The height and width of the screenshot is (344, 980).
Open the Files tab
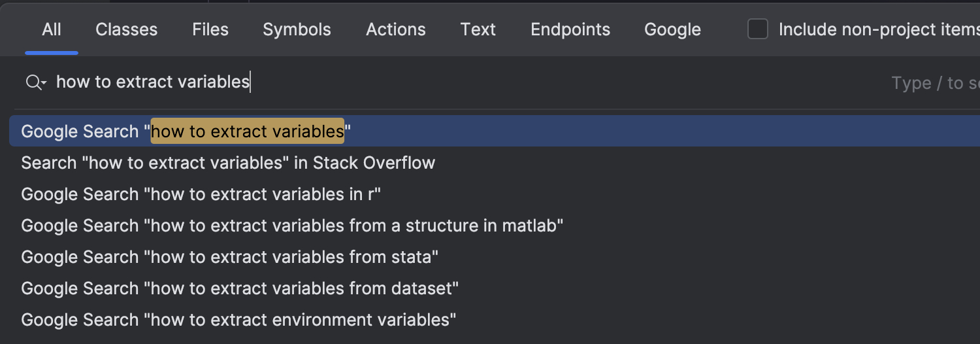pyautogui.click(x=210, y=29)
